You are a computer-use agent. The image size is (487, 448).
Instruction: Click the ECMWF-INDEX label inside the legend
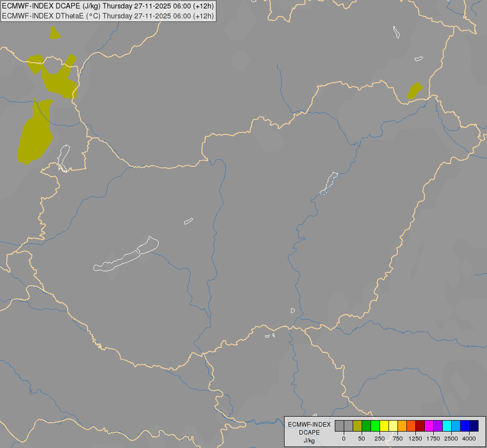[309, 425]
